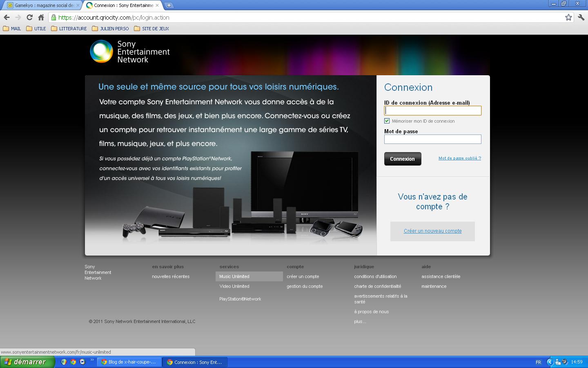
Task: Click the plus... footer link
Action: click(x=360, y=321)
